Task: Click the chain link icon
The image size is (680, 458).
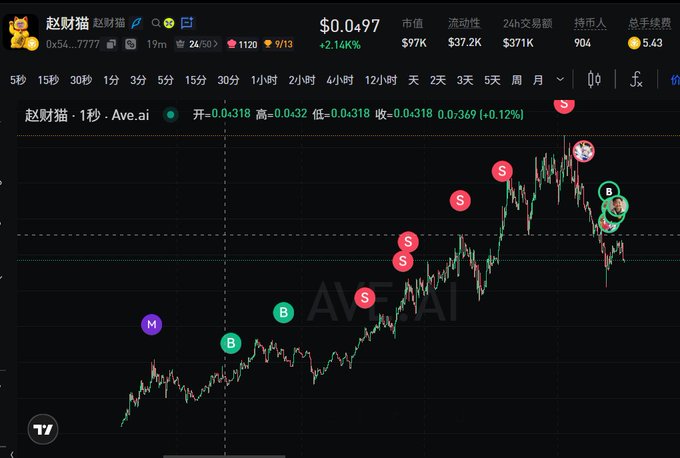Action: pos(130,44)
